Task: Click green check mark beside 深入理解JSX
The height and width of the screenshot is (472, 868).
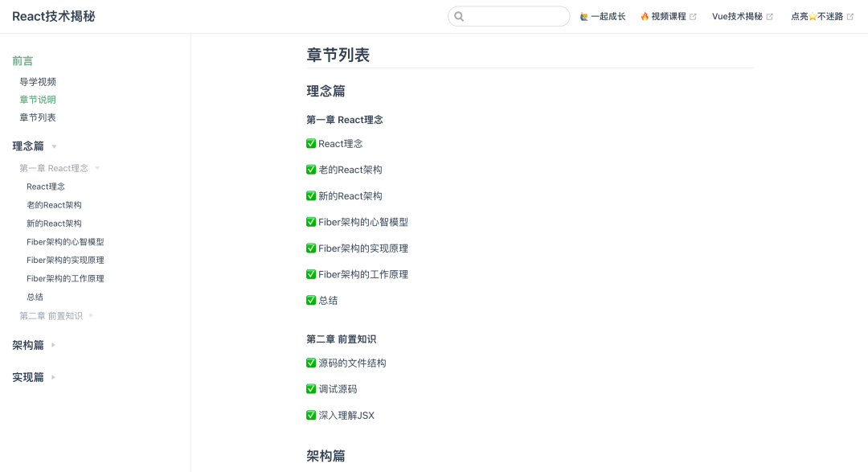Action: pos(311,415)
